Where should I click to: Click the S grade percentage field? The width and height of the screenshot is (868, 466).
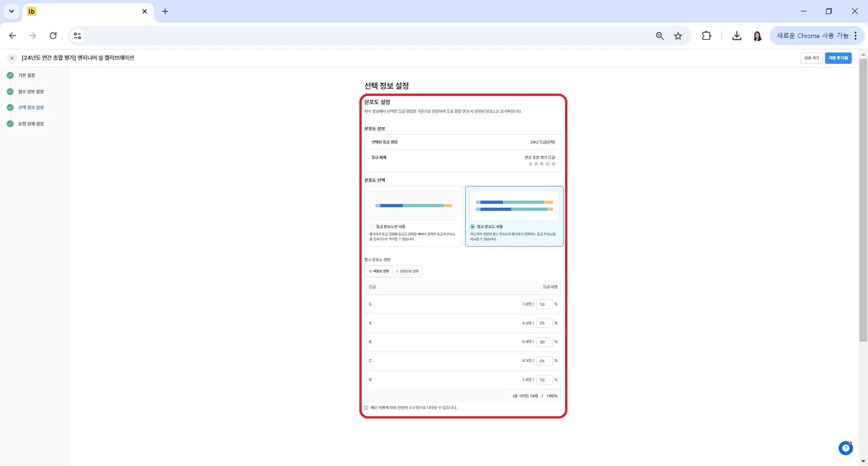pos(544,304)
